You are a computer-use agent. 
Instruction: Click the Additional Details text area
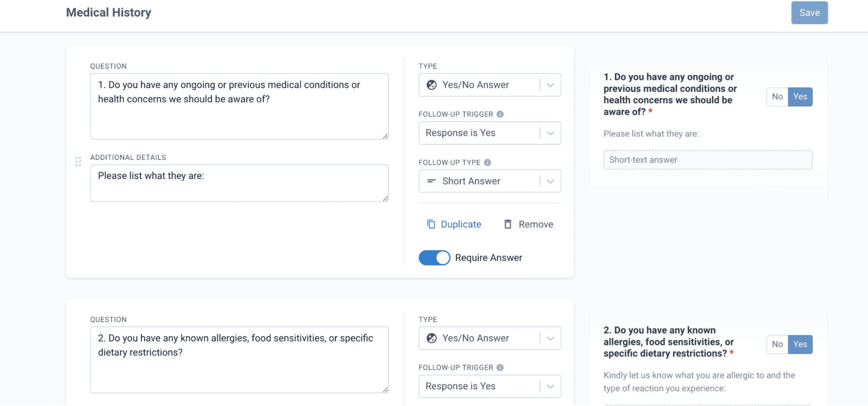click(239, 183)
